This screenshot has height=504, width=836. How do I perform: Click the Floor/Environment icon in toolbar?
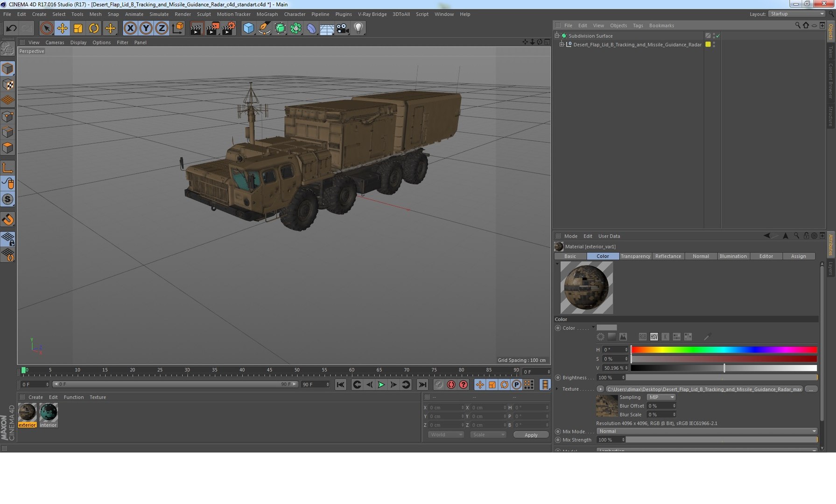click(x=327, y=28)
